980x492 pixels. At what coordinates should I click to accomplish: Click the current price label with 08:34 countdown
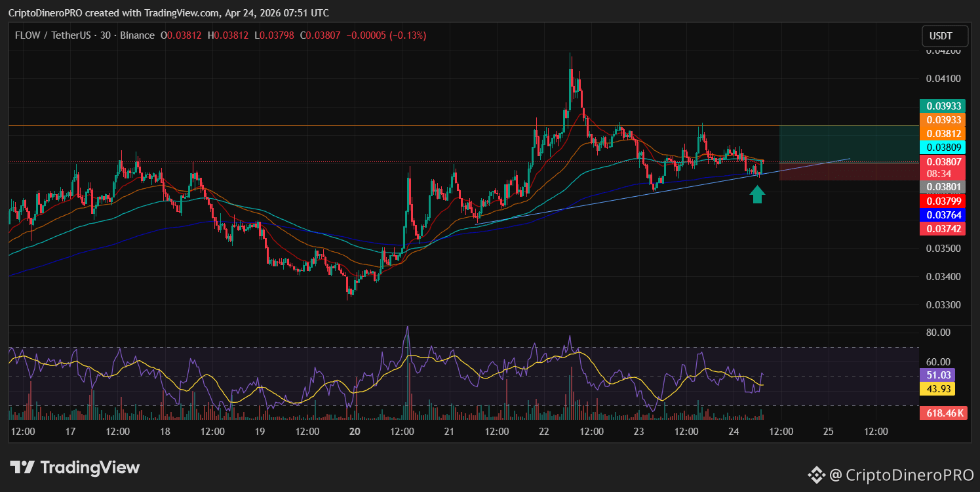943,167
